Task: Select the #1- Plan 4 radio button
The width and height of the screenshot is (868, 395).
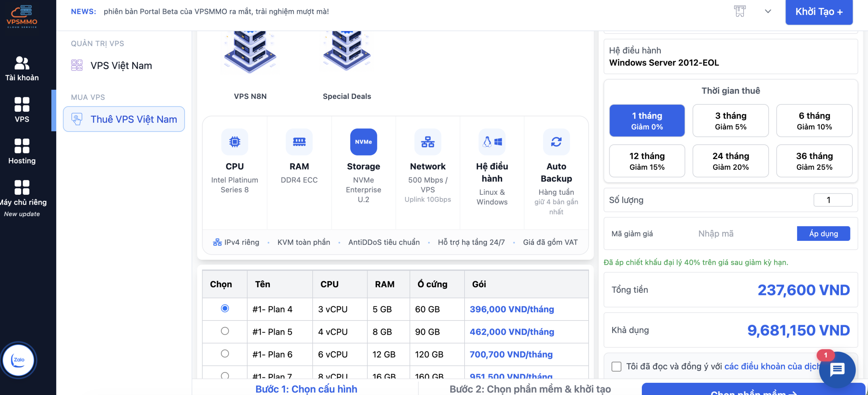Action: pos(225,308)
